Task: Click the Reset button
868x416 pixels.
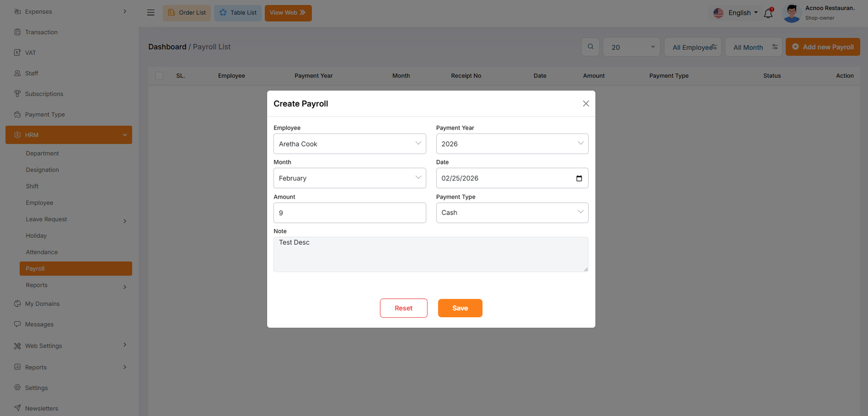Action: pyautogui.click(x=403, y=308)
